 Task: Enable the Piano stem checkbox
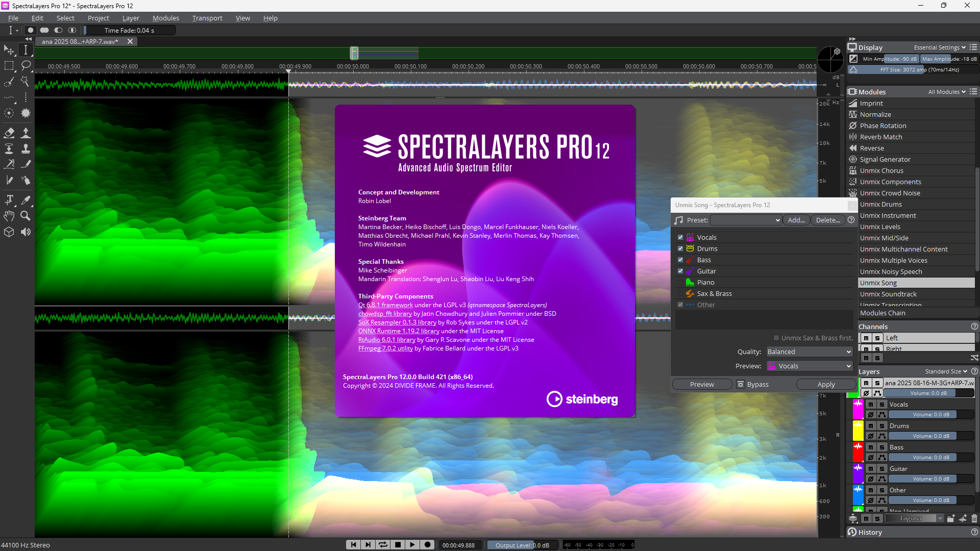tap(680, 283)
